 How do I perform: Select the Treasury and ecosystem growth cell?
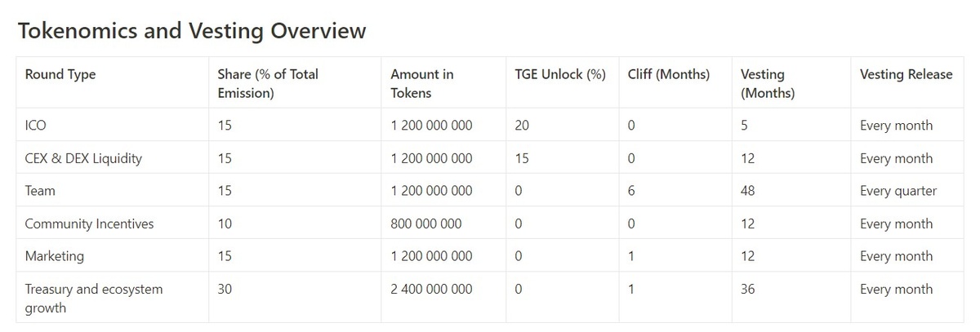coord(93,299)
